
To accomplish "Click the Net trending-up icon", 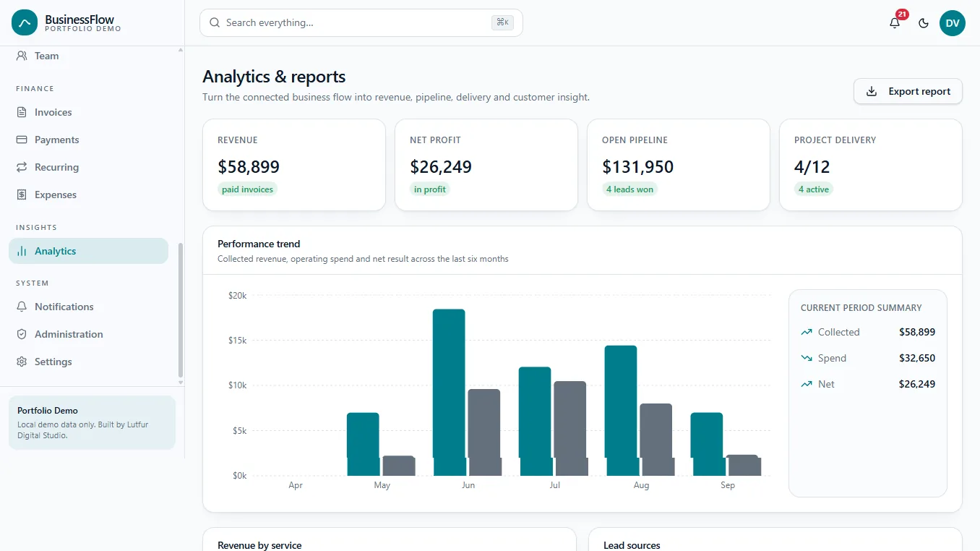I will (807, 385).
